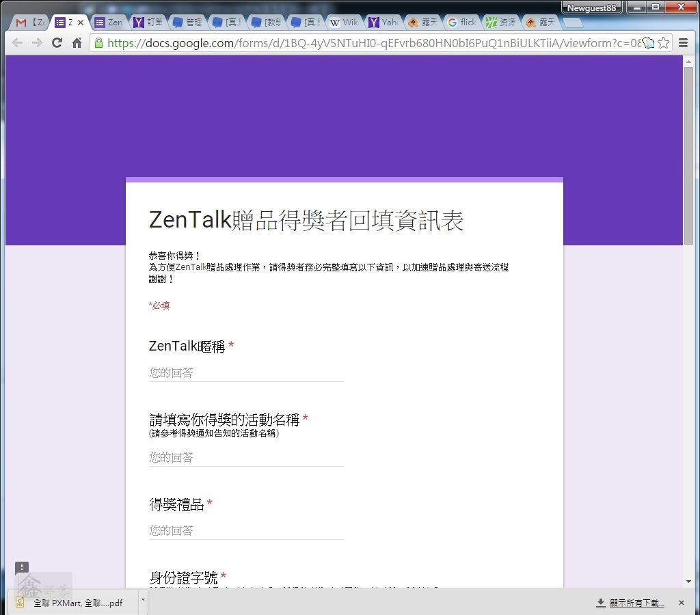Click the report-a-problem feedback icon

pos(21,568)
